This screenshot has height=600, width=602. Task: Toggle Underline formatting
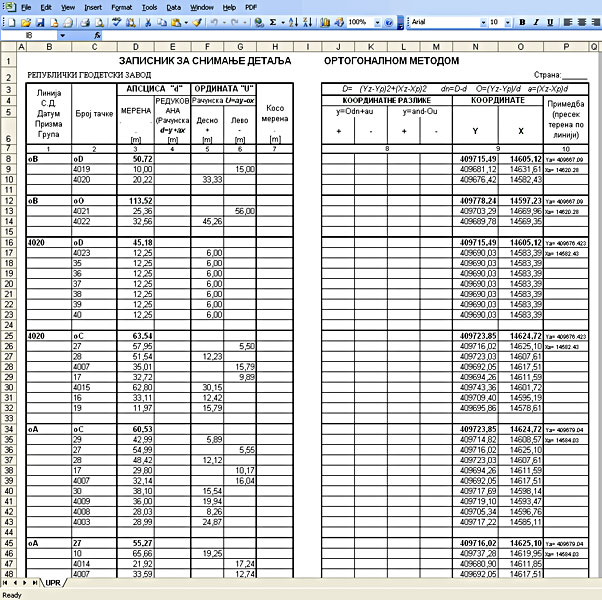pyautogui.click(x=550, y=21)
